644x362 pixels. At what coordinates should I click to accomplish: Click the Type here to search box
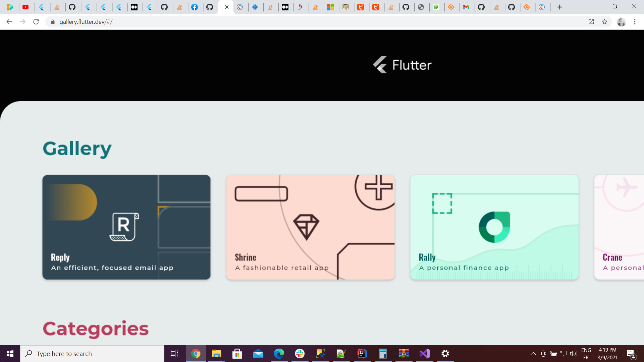(x=92, y=353)
